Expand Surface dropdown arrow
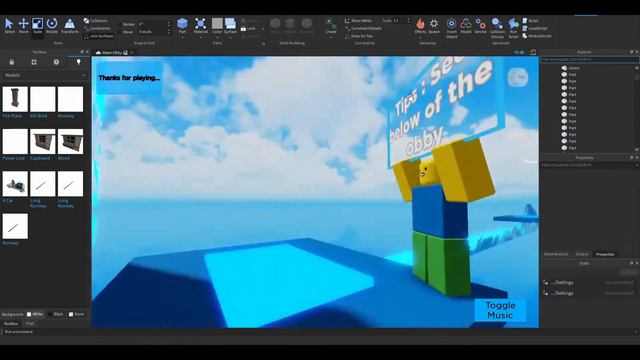Screen dimensions: 640x360 (230, 37)
